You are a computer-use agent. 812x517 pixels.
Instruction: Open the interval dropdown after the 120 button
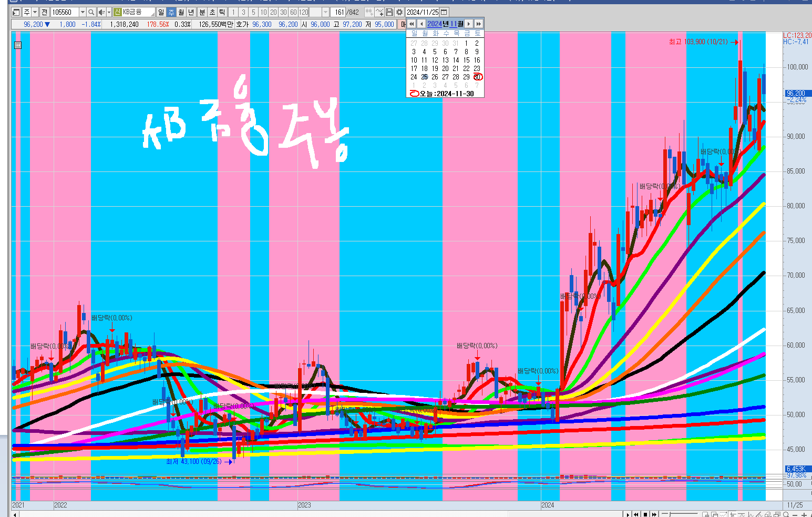325,12
